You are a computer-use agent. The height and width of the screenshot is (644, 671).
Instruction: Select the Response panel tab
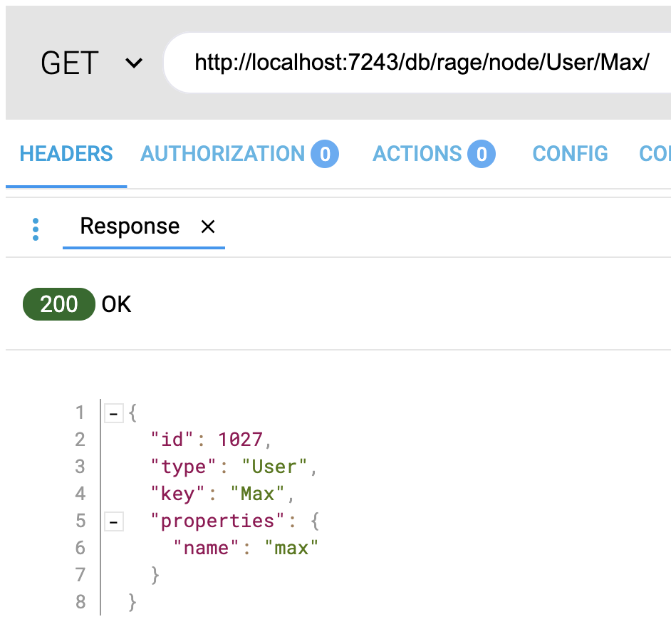130,227
